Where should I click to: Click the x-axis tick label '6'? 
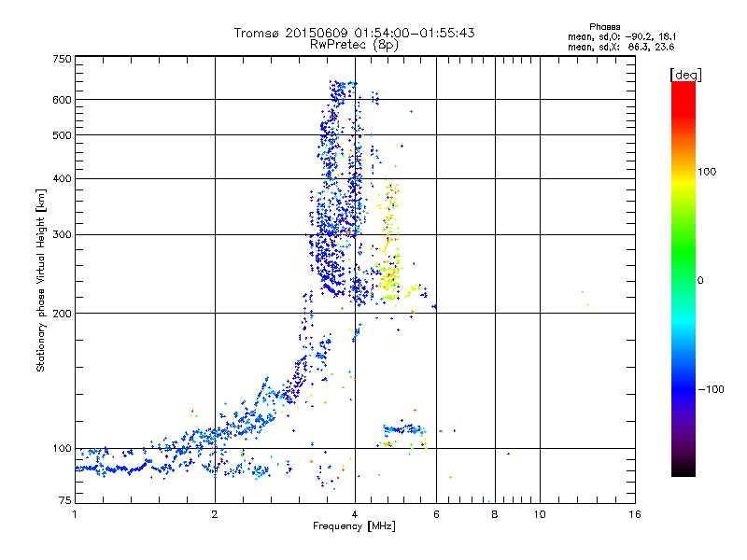436,514
